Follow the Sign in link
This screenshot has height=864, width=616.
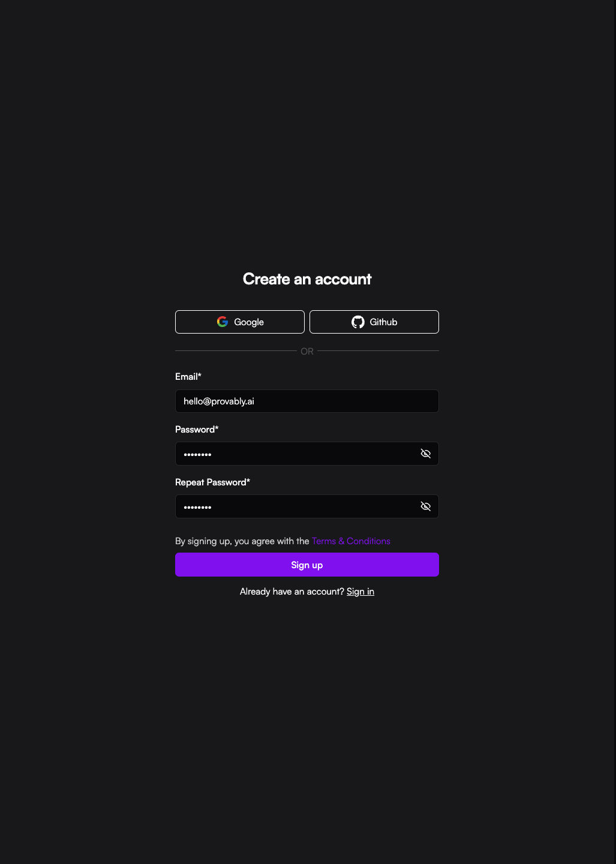click(x=360, y=592)
